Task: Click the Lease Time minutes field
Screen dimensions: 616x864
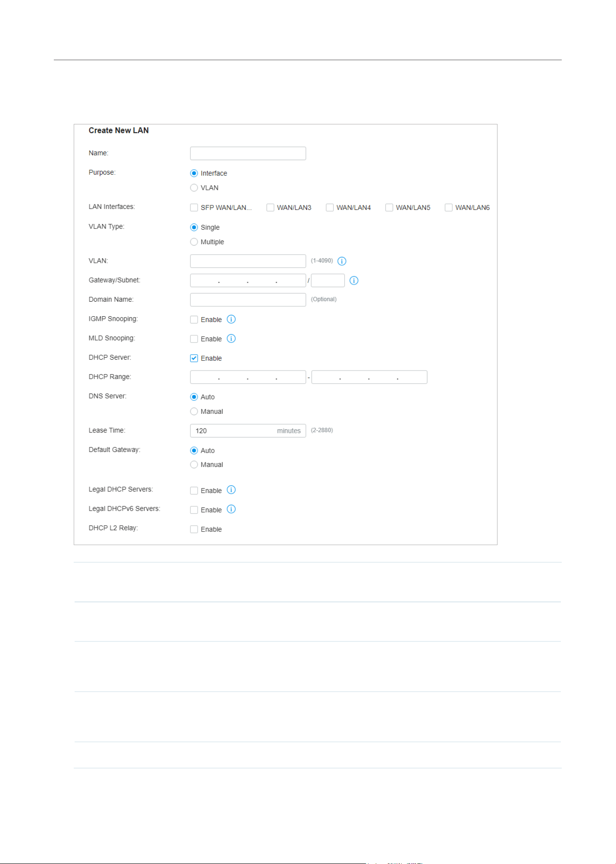Action: (x=248, y=431)
